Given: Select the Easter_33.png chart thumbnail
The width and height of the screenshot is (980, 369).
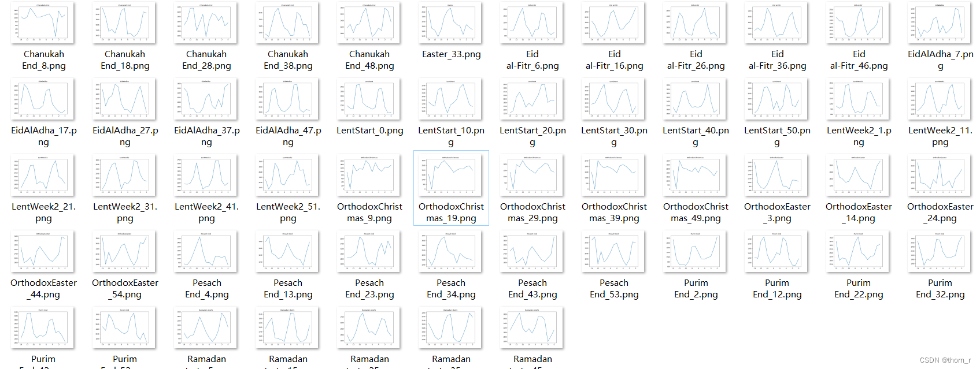Looking at the screenshot, I should 450,23.
